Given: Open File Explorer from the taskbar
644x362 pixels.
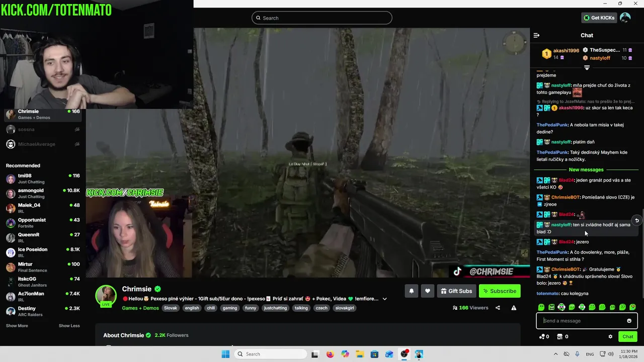Looking at the screenshot, I should pos(360,354).
